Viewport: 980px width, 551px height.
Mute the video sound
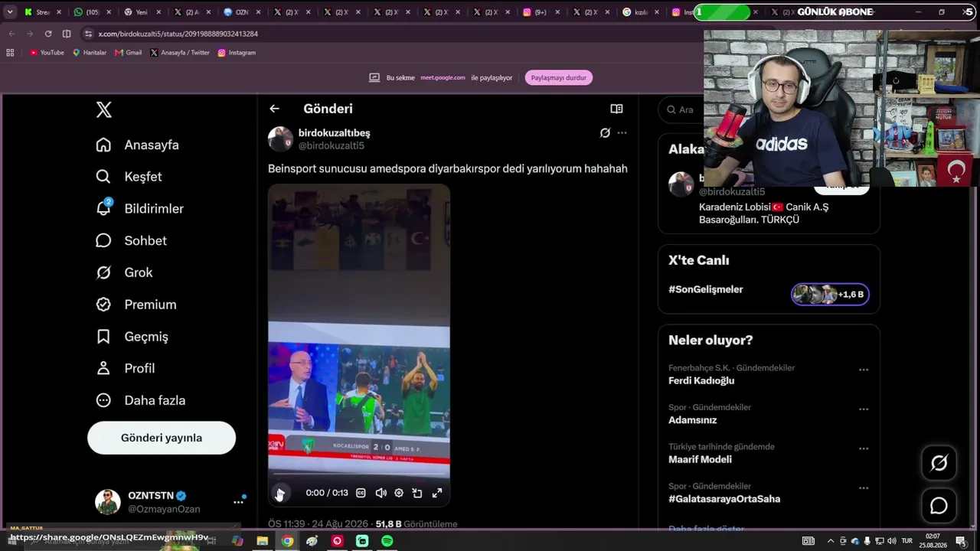click(381, 494)
